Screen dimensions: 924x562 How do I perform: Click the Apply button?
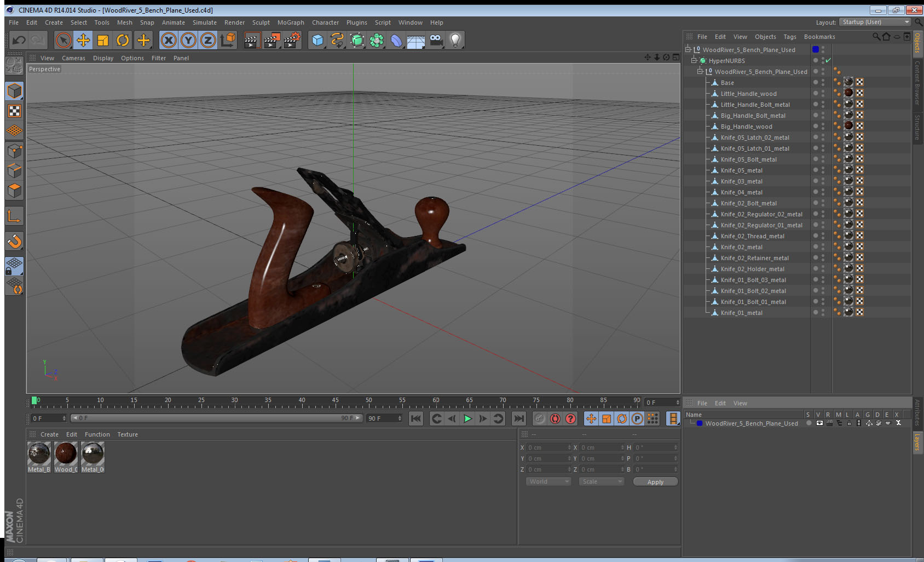[x=655, y=482]
